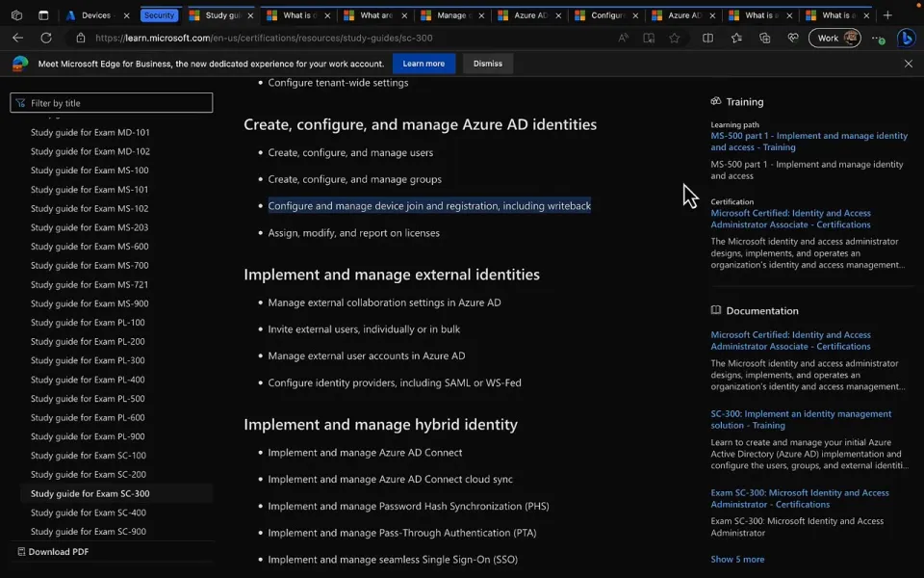Open the workspaces icon in tab strip
This screenshot has width=924, height=578.
click(16, 15)
